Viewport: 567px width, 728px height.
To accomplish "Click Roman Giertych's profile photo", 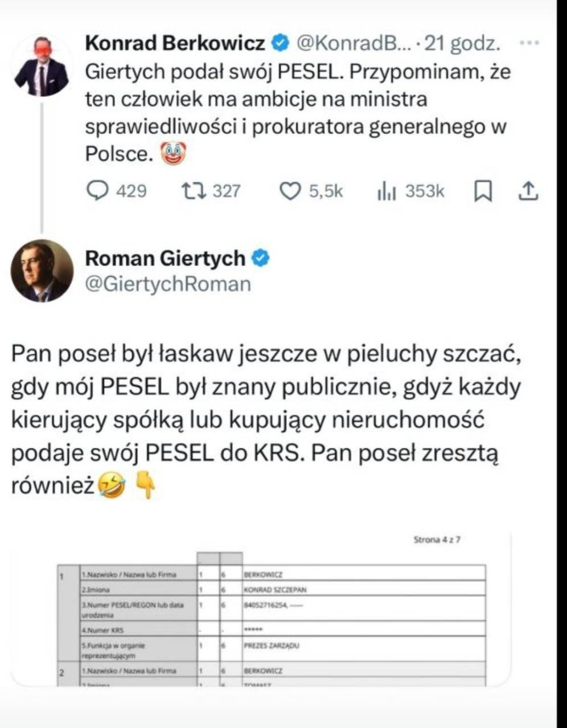I will pos(42,271).
